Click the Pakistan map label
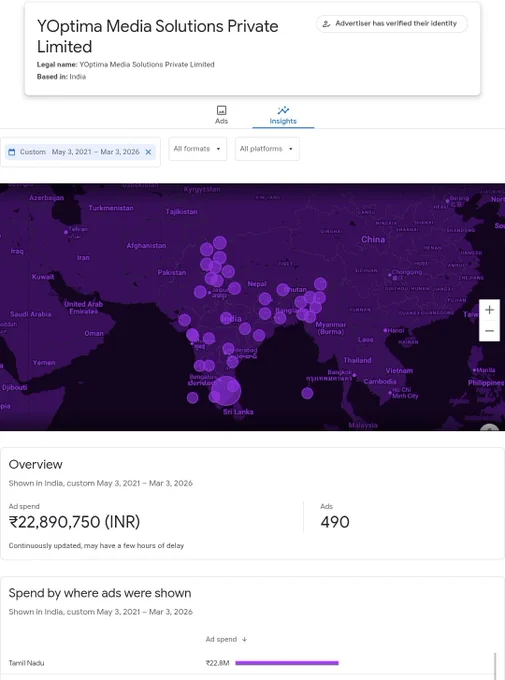 172,272
